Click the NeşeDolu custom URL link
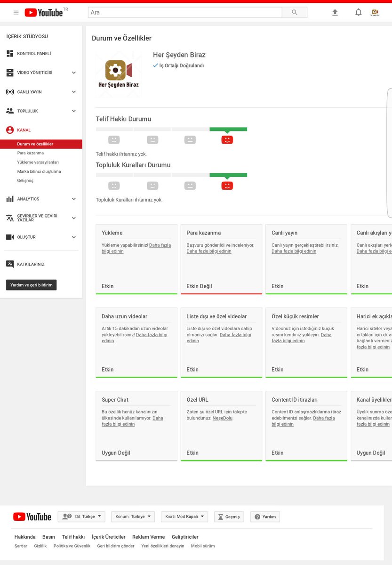The height and width of the screenshot is (565, 392). [x=223, y=418]
